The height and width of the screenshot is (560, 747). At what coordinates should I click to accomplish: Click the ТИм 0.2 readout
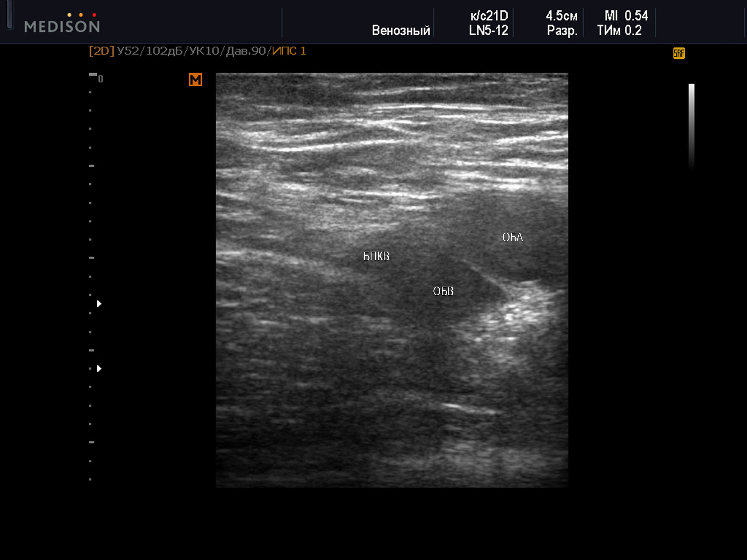point(619,30)
